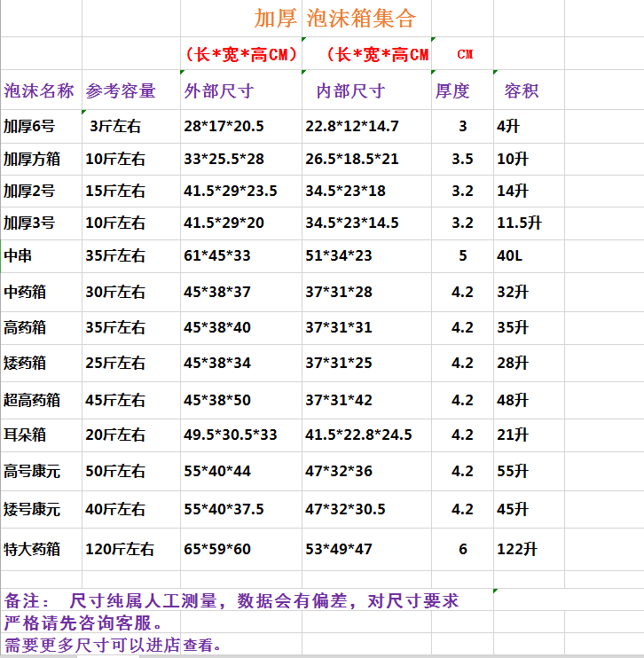
Task: Click the inner size cell "51*34*23"
Action: click(x=339, y=256)
